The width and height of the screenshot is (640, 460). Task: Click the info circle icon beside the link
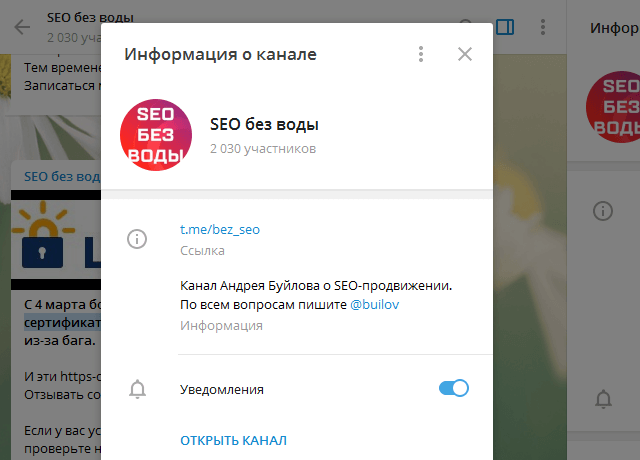[x=137, y=239]
